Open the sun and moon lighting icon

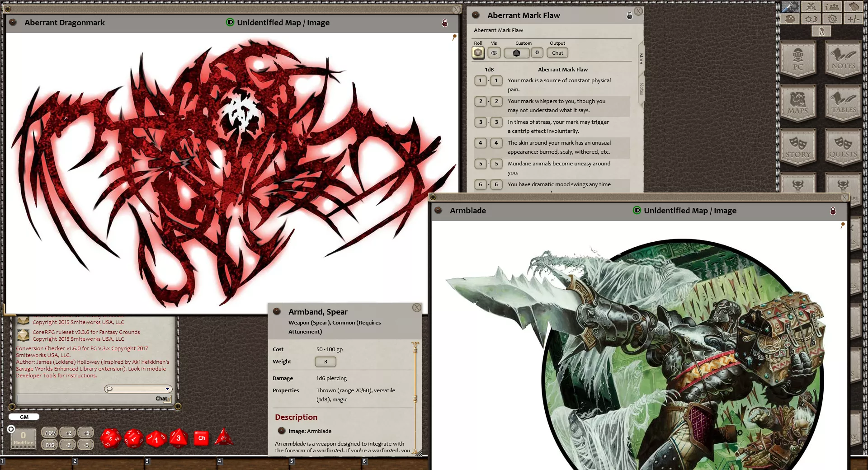coord(811,19)
